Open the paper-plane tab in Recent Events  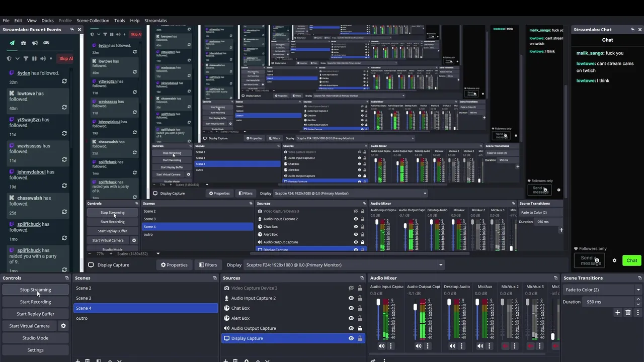pos(12,43)
